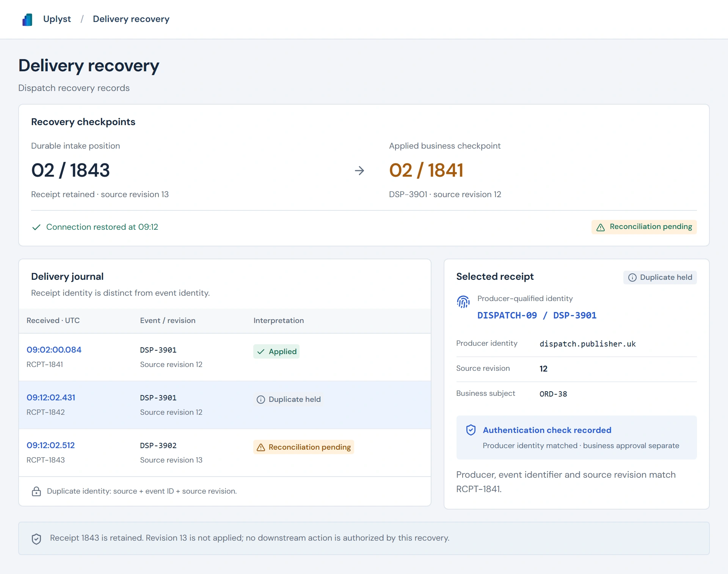Click the info icon in the Selected receipt badge
728x574 pixels.
point(632,278)
